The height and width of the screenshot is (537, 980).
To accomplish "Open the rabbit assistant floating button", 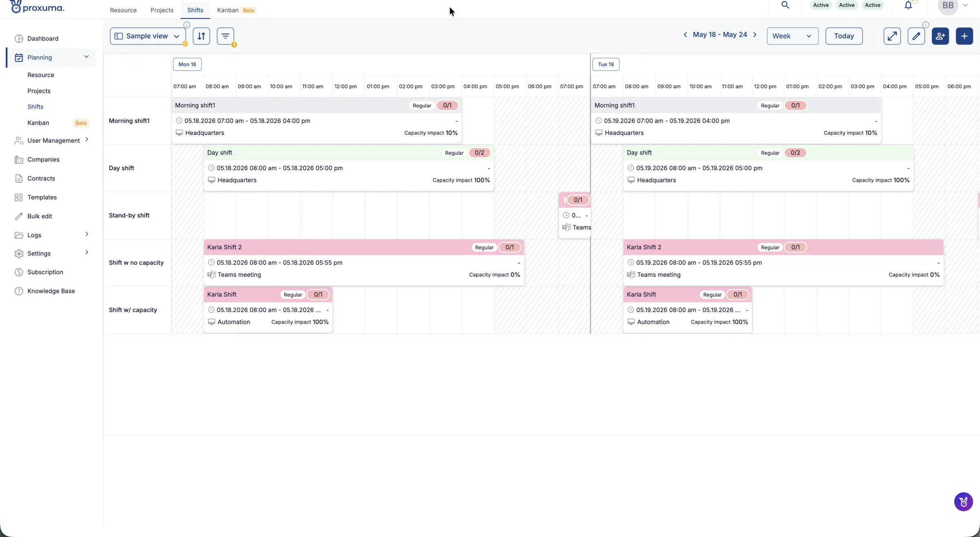I will tap(964, 501).
